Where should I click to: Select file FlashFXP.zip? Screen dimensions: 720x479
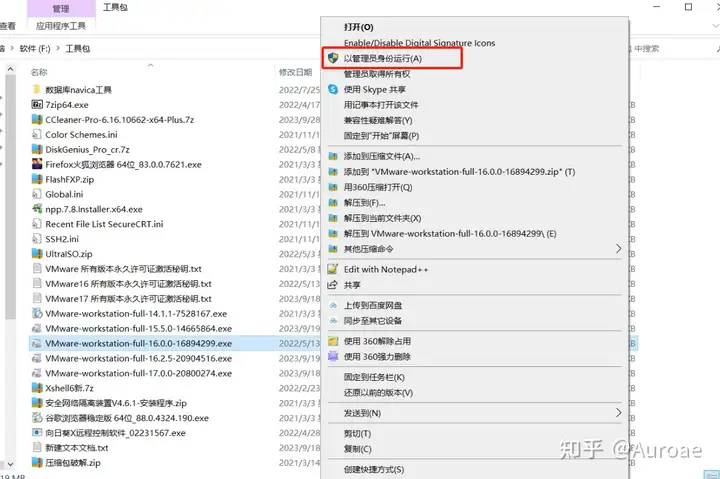(69, 179)
